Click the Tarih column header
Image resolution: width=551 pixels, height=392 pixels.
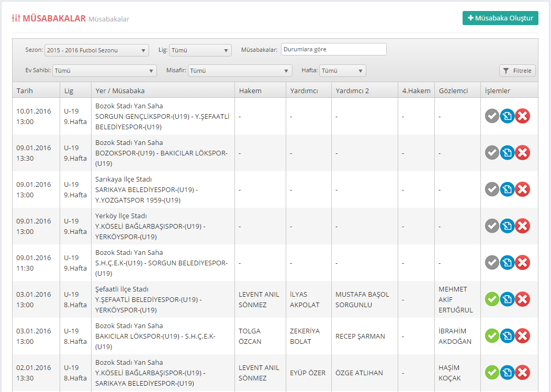point(25,91)
